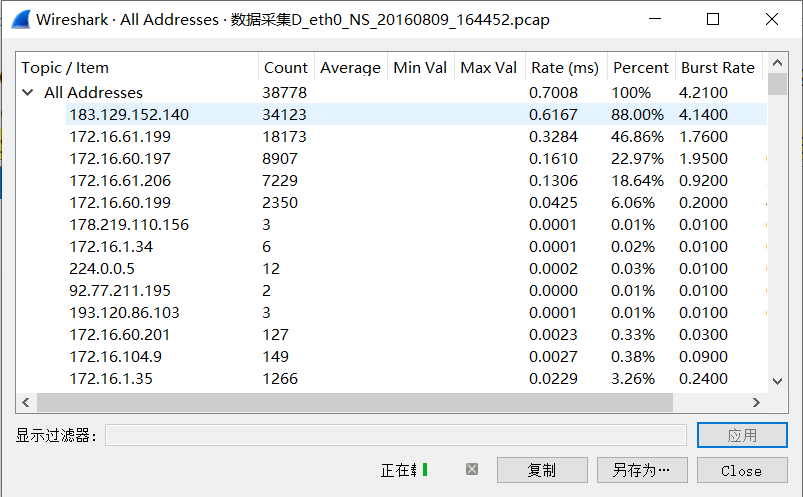This screenshot has width=803, height=497.
Task: Maximize the Wireshark statistics window
Action: coord(713,19)
